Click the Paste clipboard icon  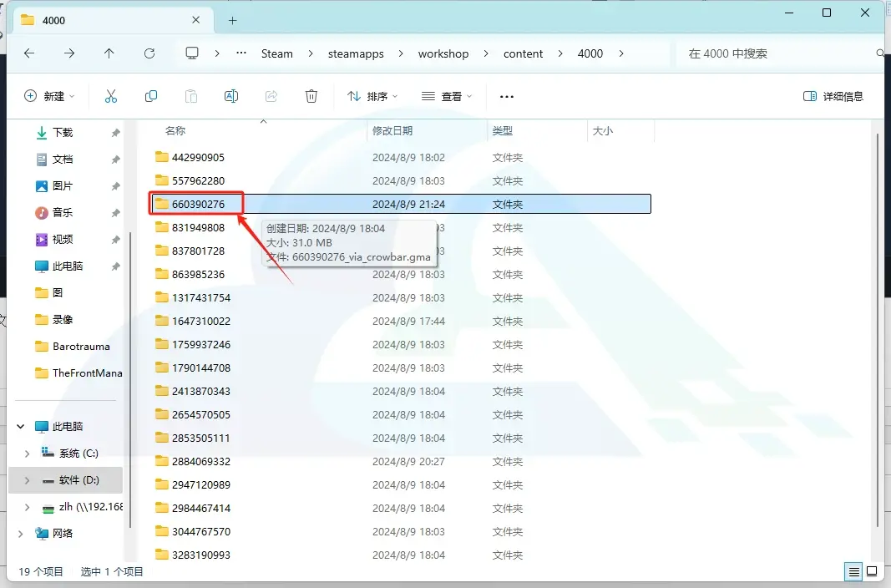point(191,97)
